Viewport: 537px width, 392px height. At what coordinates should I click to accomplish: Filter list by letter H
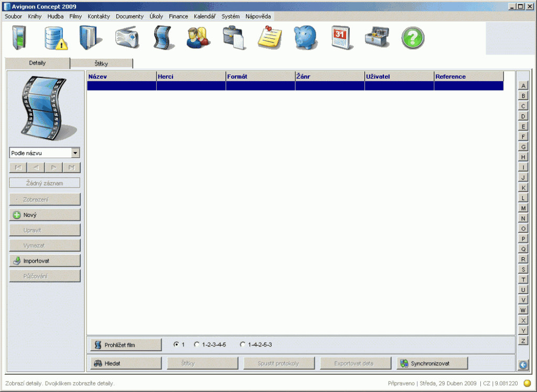[x=523, y=157]
